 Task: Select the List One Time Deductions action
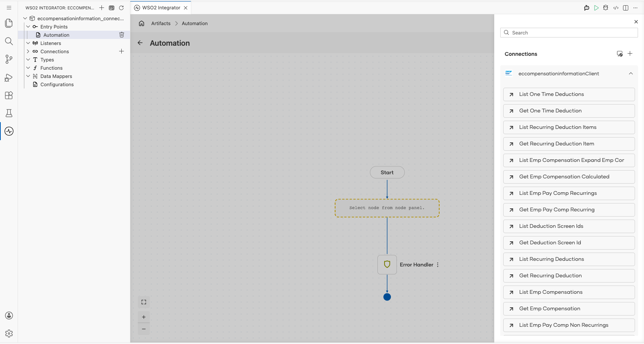[x=569, y=94]
